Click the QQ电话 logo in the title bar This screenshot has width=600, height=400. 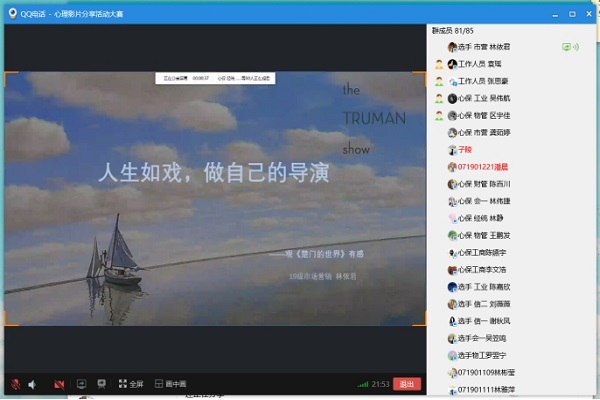(13, 13)
